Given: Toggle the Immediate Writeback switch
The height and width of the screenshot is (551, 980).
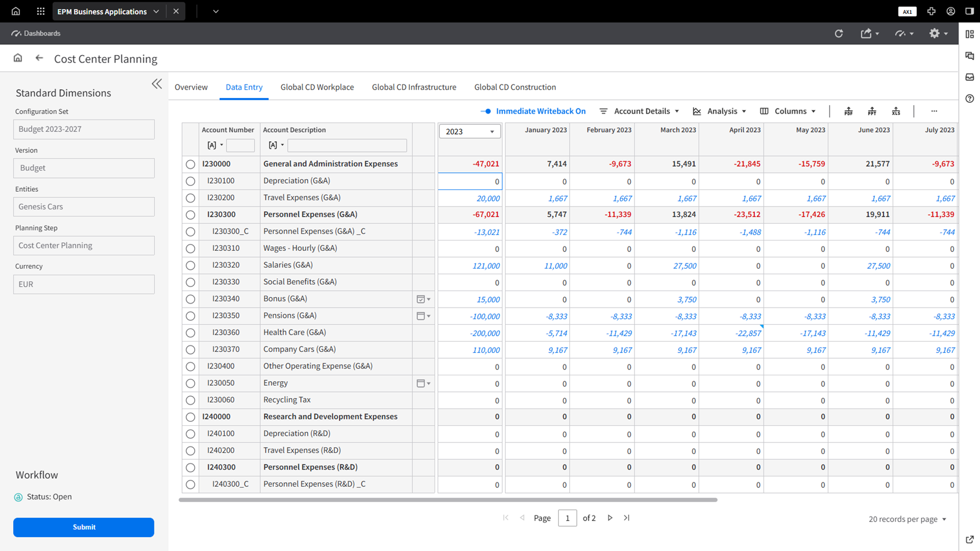Looking at the screenshot, I should [x=486, y=111].
